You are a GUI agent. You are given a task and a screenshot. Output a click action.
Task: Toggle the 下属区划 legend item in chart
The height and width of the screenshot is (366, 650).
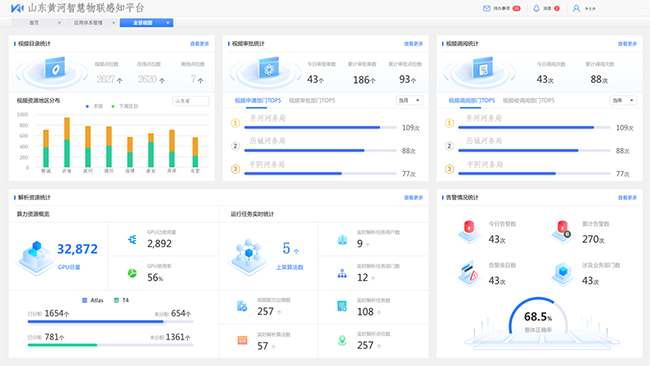(125, 106)
